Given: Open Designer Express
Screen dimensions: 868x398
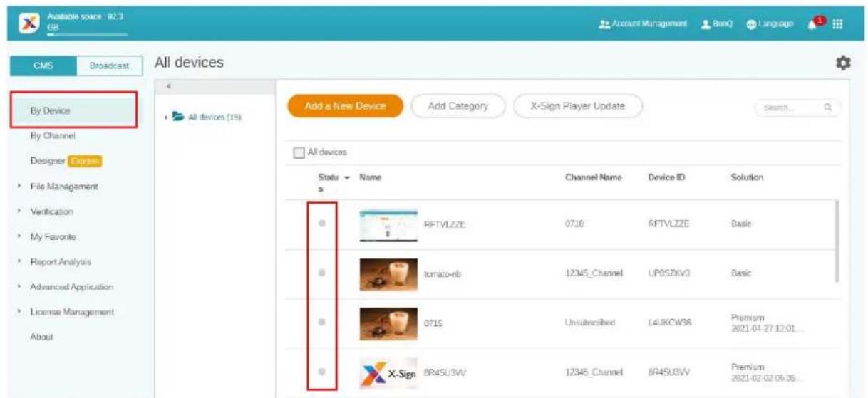Looking at the screenshot, I should click(x=66, y=162).
